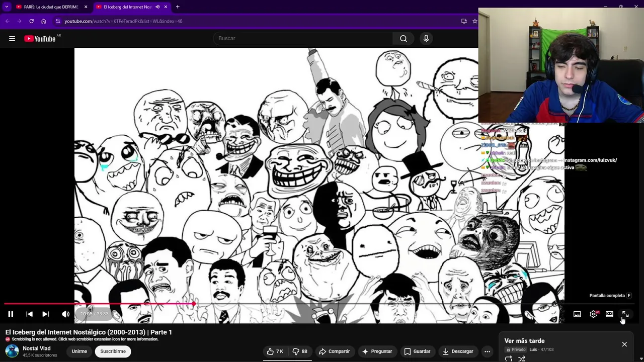Click the Preguntar button

click(377, 351)
